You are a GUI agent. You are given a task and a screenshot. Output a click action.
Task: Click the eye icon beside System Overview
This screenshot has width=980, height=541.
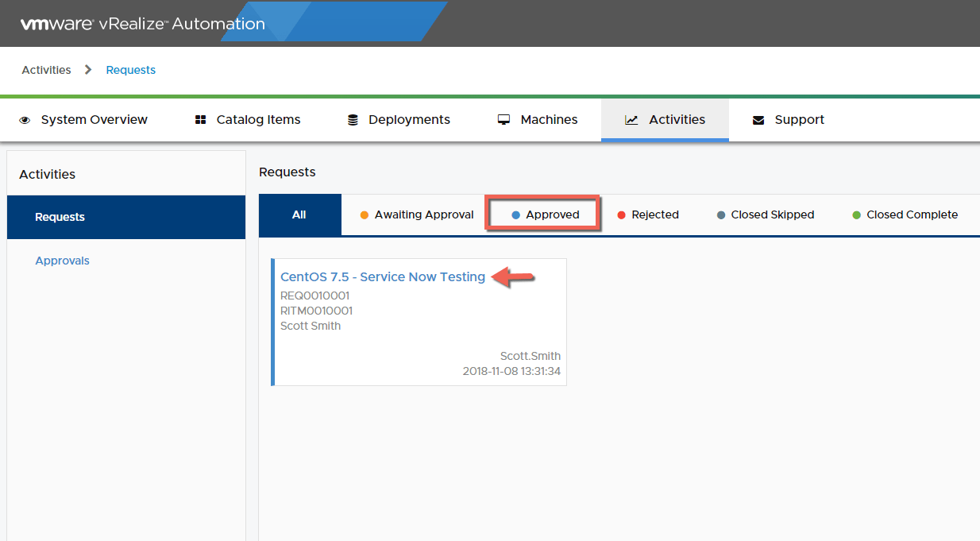(x=25, y=120)
